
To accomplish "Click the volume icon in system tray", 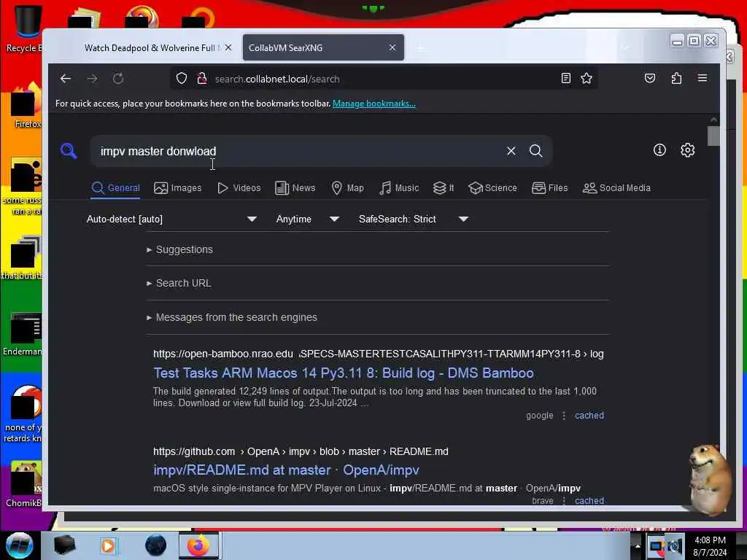I will (675, 546).
